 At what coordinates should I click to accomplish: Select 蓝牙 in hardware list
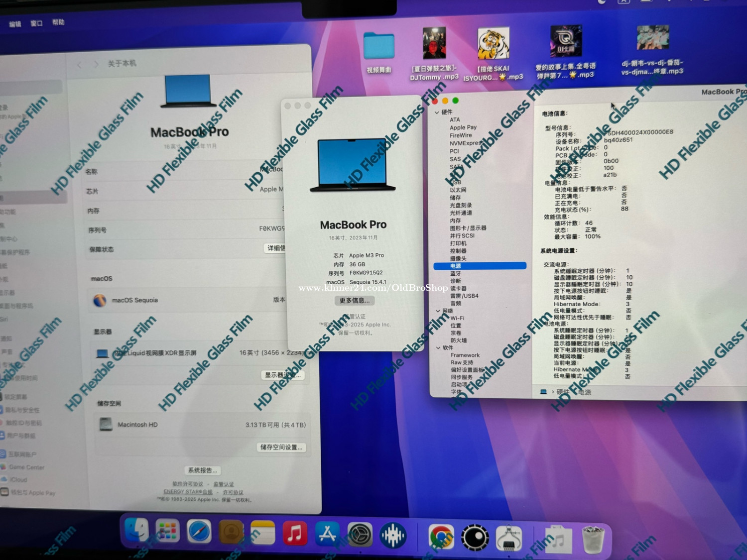tap(456, 273)
